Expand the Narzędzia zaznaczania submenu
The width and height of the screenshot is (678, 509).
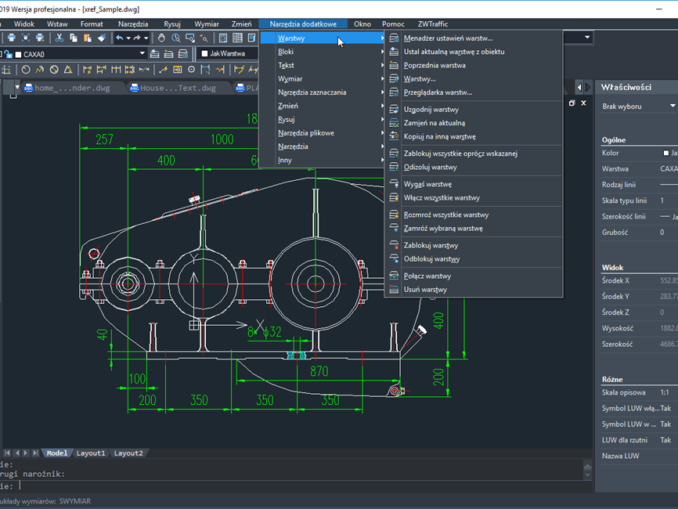(323, 92)
